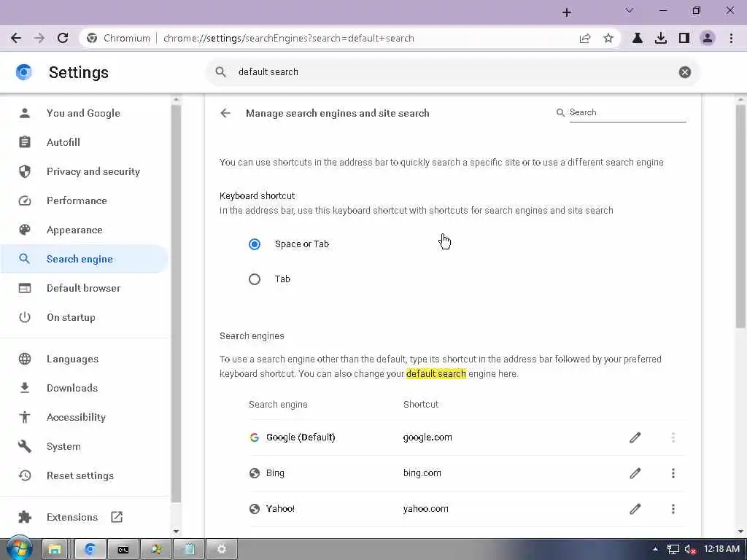Open Extensions in new tab
Viewport: 747px width, 560px height.
(84, 517)
